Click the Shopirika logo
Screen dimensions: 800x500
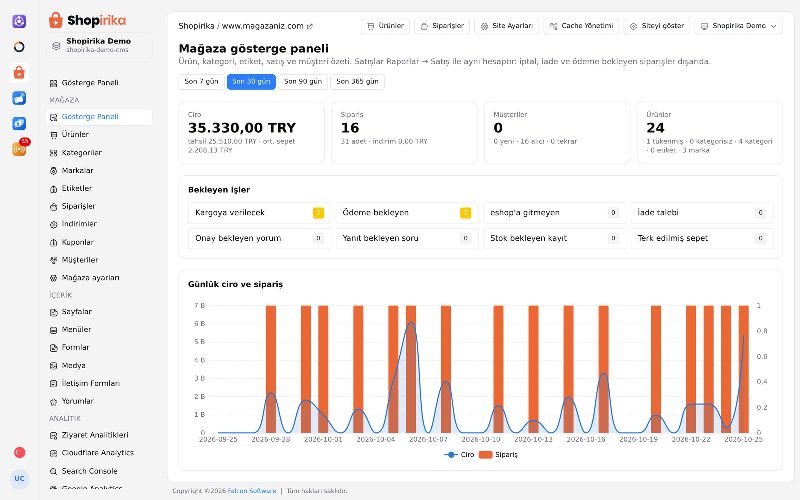point(87,20)
